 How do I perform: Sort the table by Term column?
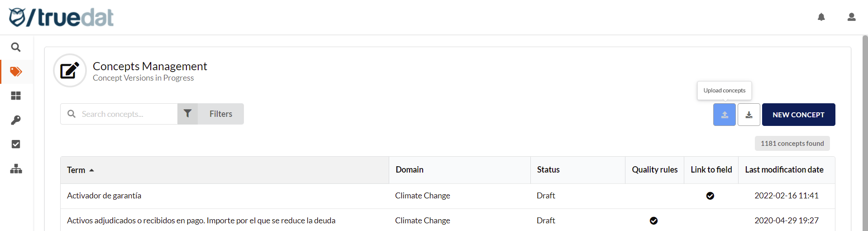point(76,170)
